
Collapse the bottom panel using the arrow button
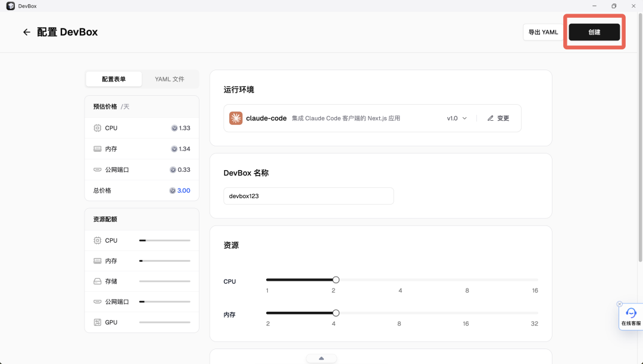point(321,357)
